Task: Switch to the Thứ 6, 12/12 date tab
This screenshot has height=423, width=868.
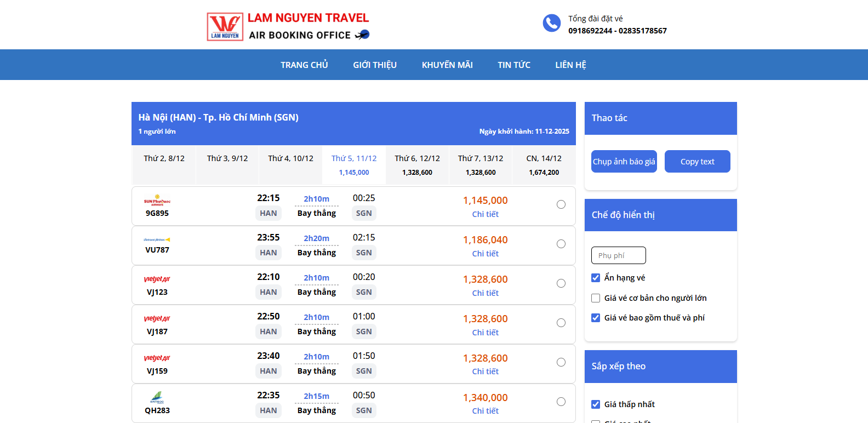Action: [x=417, y=164]
